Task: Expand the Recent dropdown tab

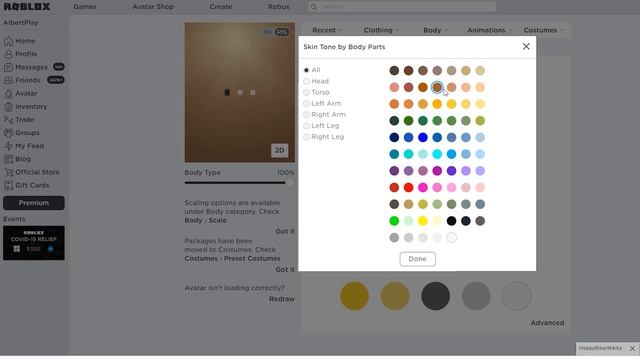Action: (x=327, y=30)
